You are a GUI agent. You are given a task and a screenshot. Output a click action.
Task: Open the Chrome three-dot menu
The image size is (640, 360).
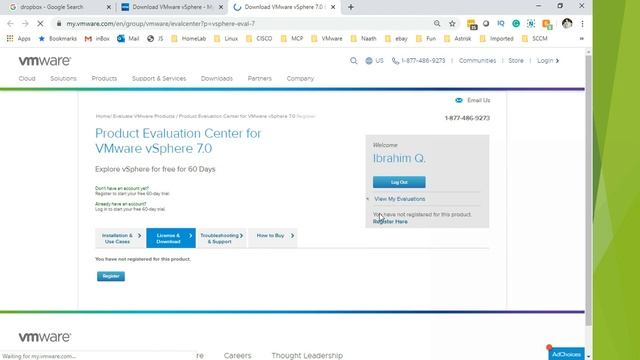point(582,24)
